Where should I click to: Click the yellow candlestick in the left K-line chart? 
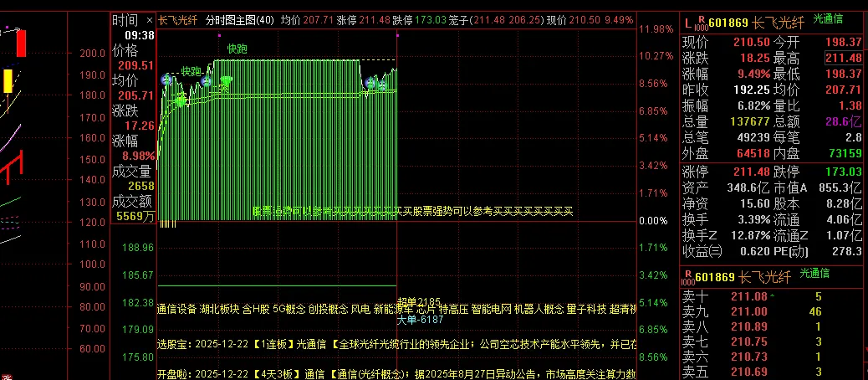click(8, 81)
